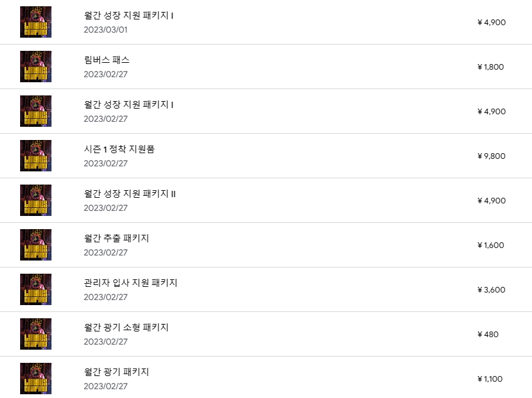Click the icon of the 2023/03/01 purchase
The height and width of the screenshot is (398, 532).
click(x=36, y=22)
